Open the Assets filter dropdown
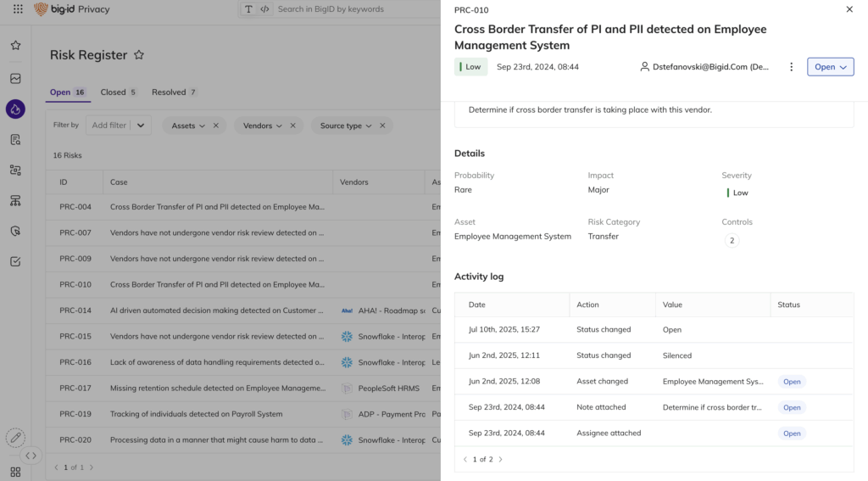The image size is (868, 481). click(188, 126)
